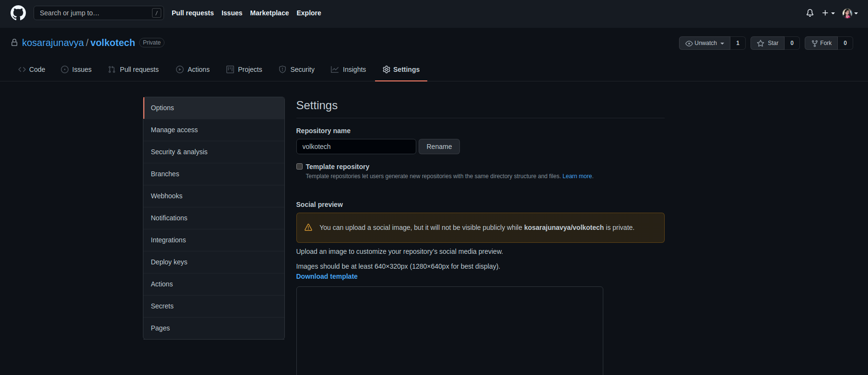Screen dimensions: 868x375
Task: Open the user avatar menu
Action: pos(850,13)
